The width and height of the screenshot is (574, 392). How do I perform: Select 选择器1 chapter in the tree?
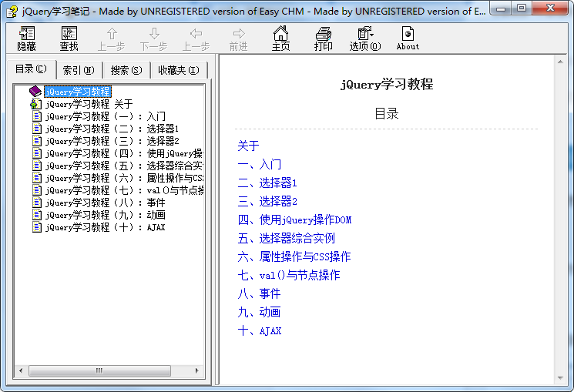point(112,129)
